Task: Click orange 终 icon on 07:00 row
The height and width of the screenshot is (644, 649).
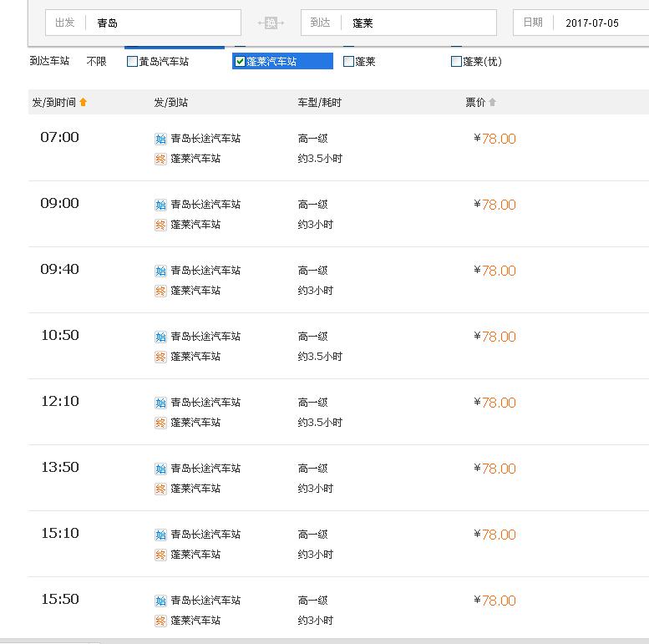Action: tap(160, 159)
